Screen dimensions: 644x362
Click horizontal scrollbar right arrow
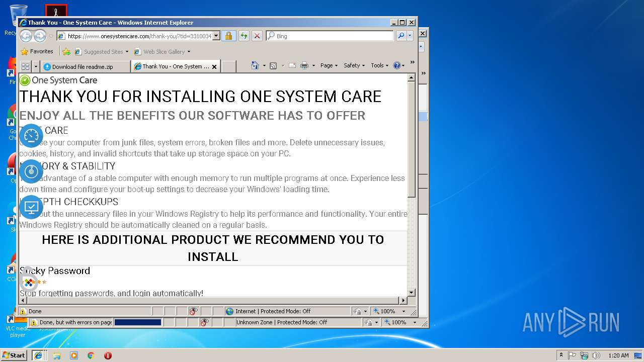click(403, 301)
